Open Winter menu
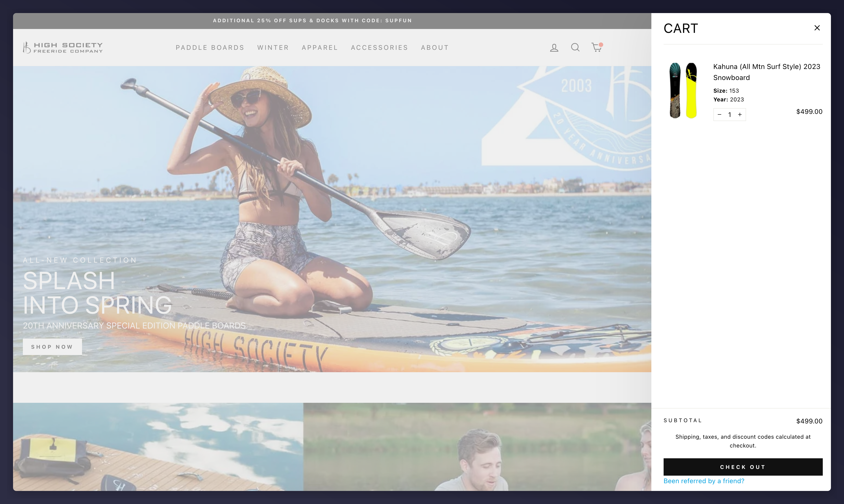Viewport: 844px width, 504px height. (x=273, y=48)
